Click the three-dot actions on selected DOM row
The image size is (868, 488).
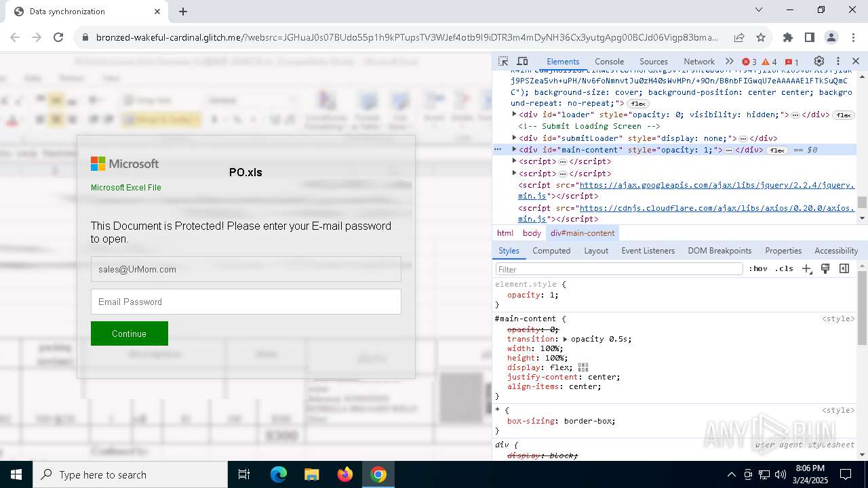[498, 149]
